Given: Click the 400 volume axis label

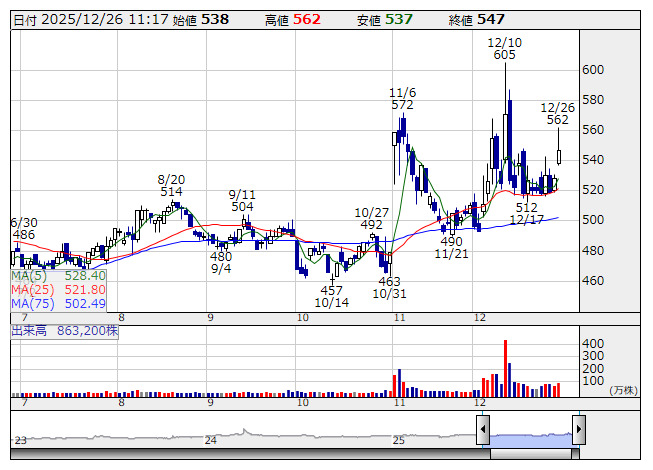Looking at the screenshot, I should pyautogui.click(x=593, y=344).
